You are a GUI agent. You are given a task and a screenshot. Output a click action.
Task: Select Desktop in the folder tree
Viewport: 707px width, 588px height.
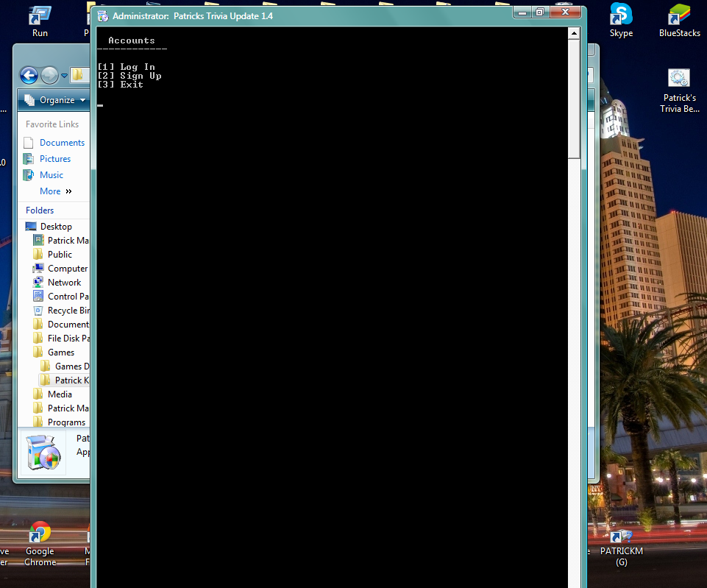(x=56, y=227)
